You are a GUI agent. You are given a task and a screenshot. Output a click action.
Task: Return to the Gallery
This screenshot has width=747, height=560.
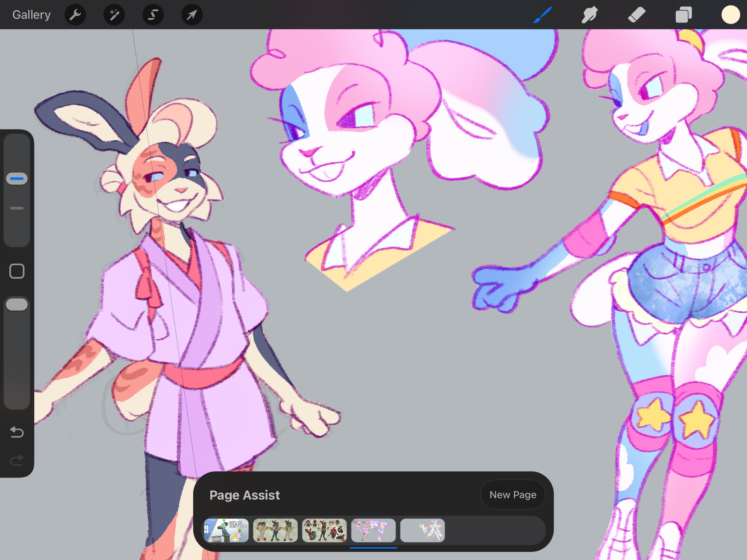point(31,15)
